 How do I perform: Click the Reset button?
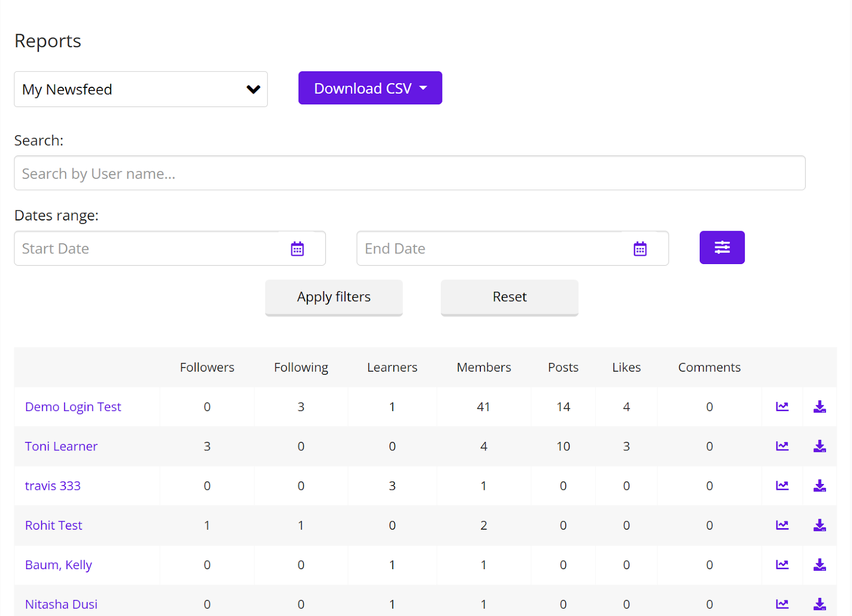510,298
